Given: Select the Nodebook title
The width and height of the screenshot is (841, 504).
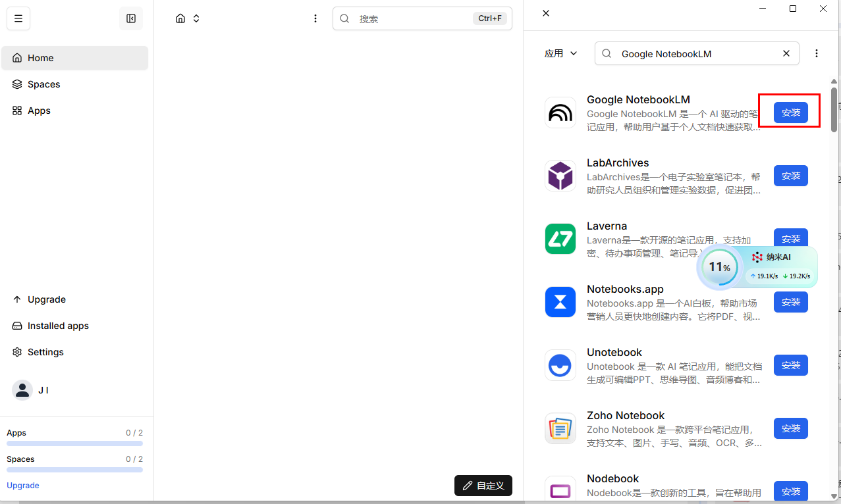Looking at the screenshot, I should click(613, 479).
